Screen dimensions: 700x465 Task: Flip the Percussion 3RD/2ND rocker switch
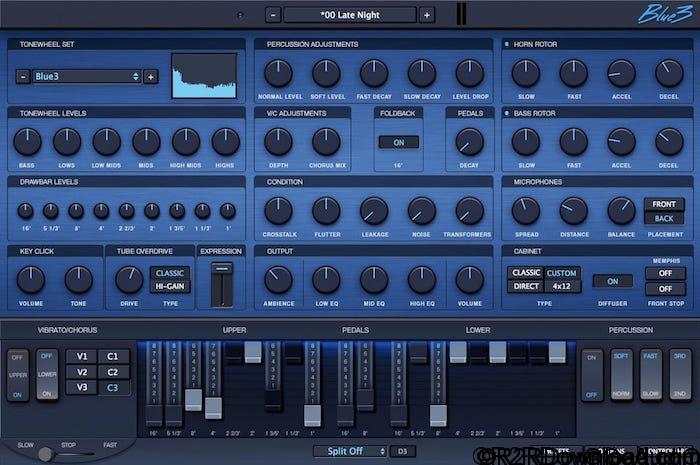680,375
